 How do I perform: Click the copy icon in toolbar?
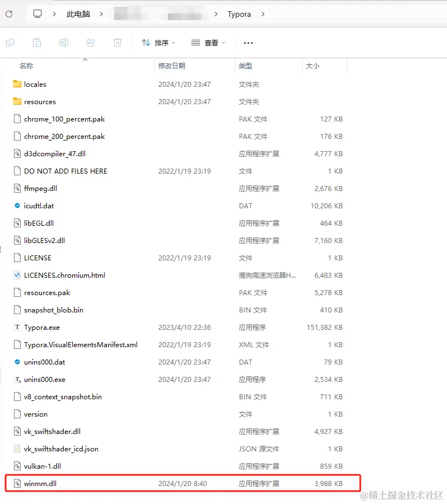pos(10,43)
